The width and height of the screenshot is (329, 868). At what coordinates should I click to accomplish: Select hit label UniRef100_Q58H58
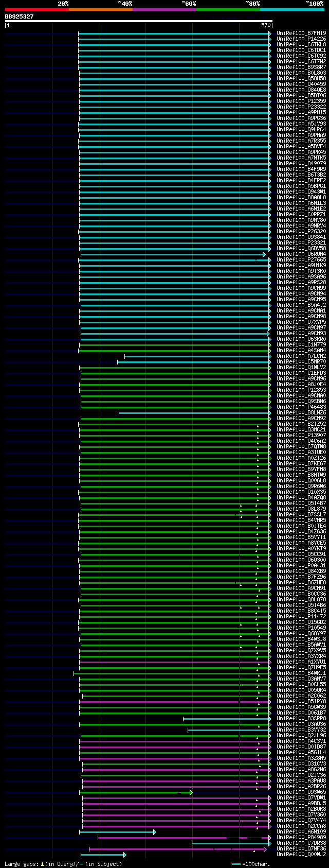tap(301, 78)
